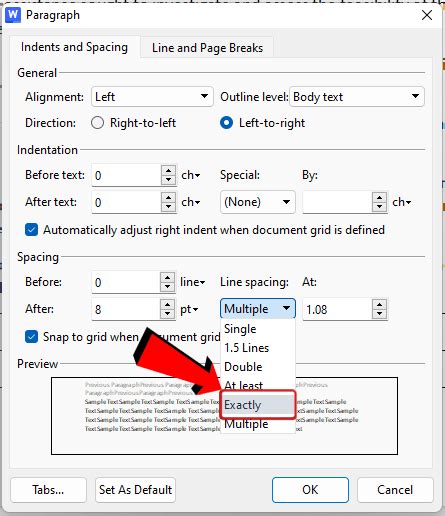Choose Exactly line spacing option
The height and width of the screenshot is (516, 445).
click(258, 405)
